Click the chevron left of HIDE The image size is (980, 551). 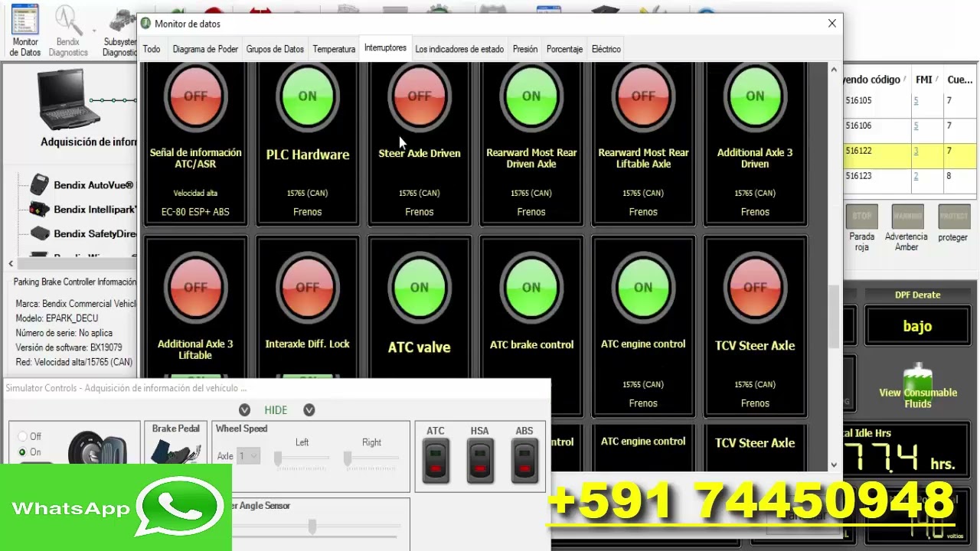245,410
